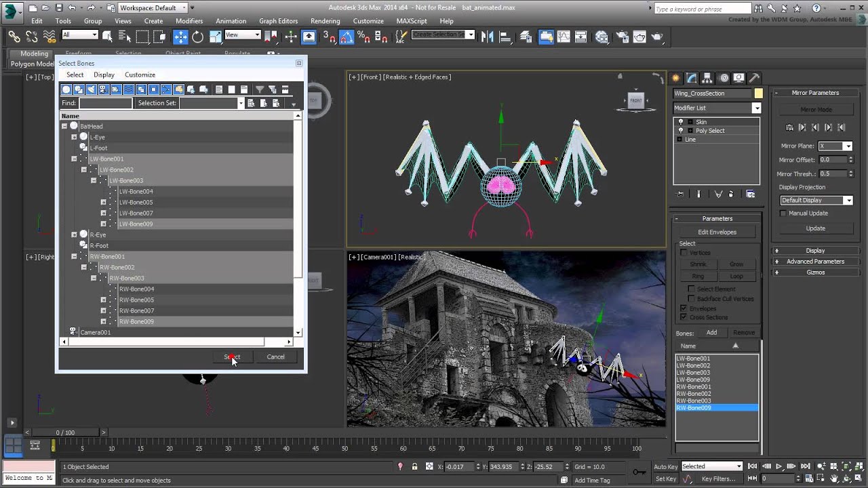Click the Unlink Selection chain icon
The height and width of the screenshot is (488, 868).
click(x=31, y=37)
